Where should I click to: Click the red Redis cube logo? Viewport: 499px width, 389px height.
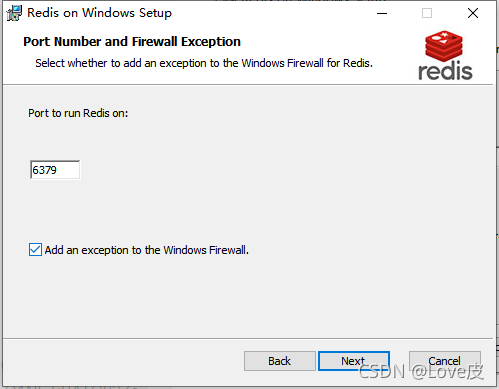click(444, 47)
